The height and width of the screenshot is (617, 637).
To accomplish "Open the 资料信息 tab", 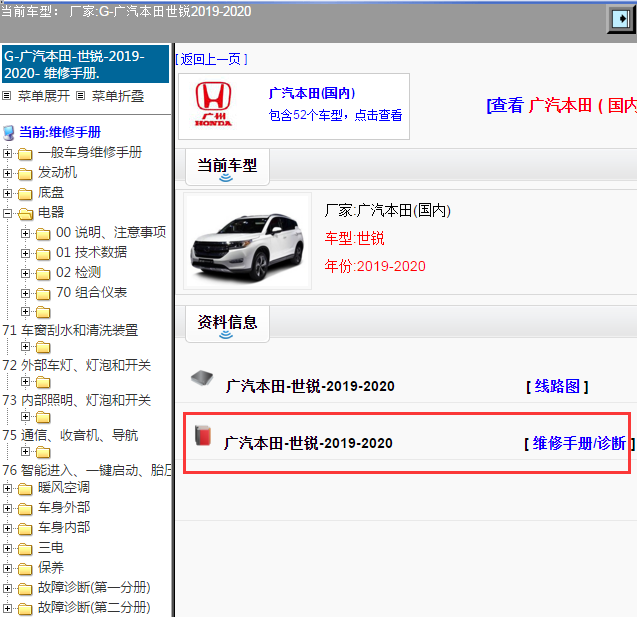I will coord(227,323).
